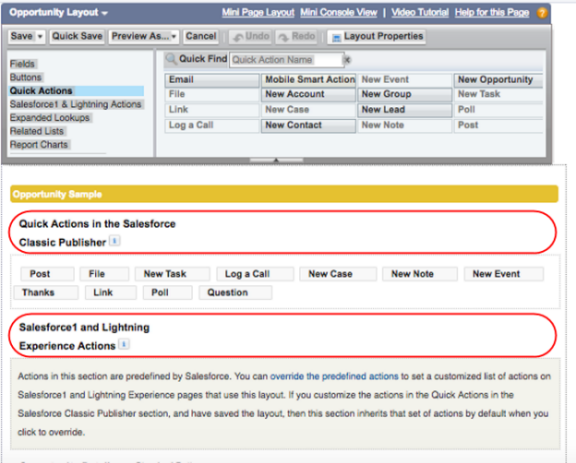Open the Save dropdown arrow

[x=40, y=36]
